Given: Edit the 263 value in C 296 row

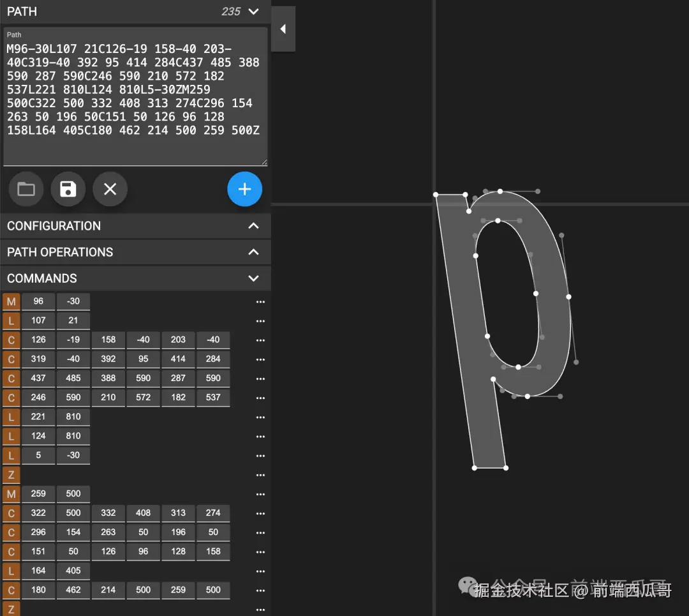Looking at the screenshot, I should point(108,532).
